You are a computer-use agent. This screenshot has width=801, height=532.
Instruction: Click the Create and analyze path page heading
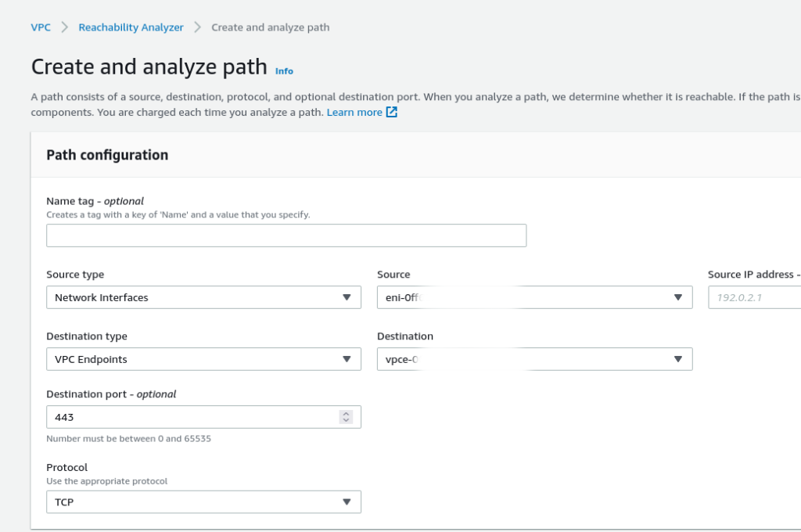click(x=149, y=67)
